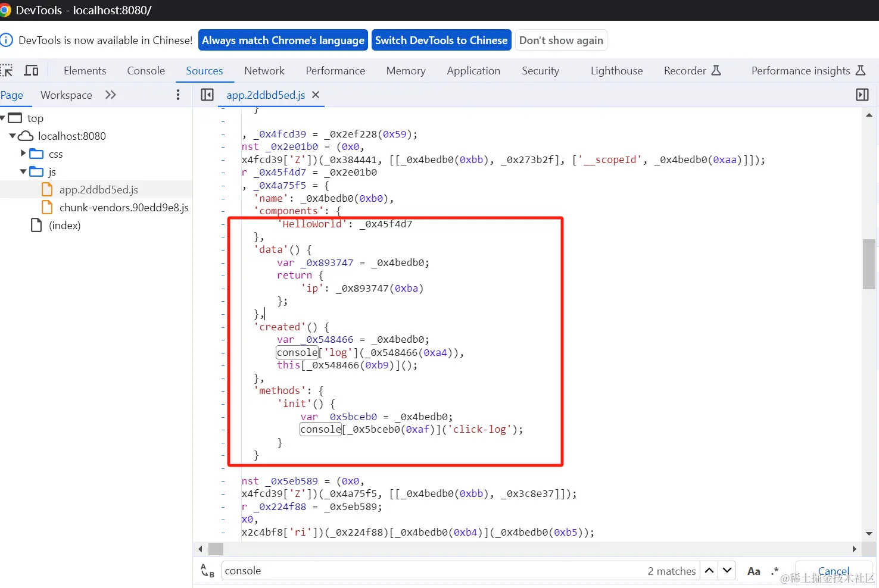Select the Workspace navigator tab

click(x=66, y=95)
